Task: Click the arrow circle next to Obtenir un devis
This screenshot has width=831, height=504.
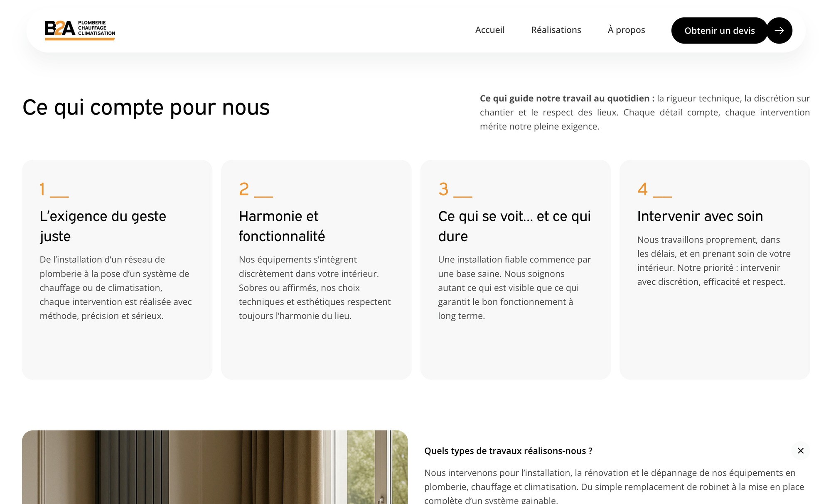Action: point(779,30)
